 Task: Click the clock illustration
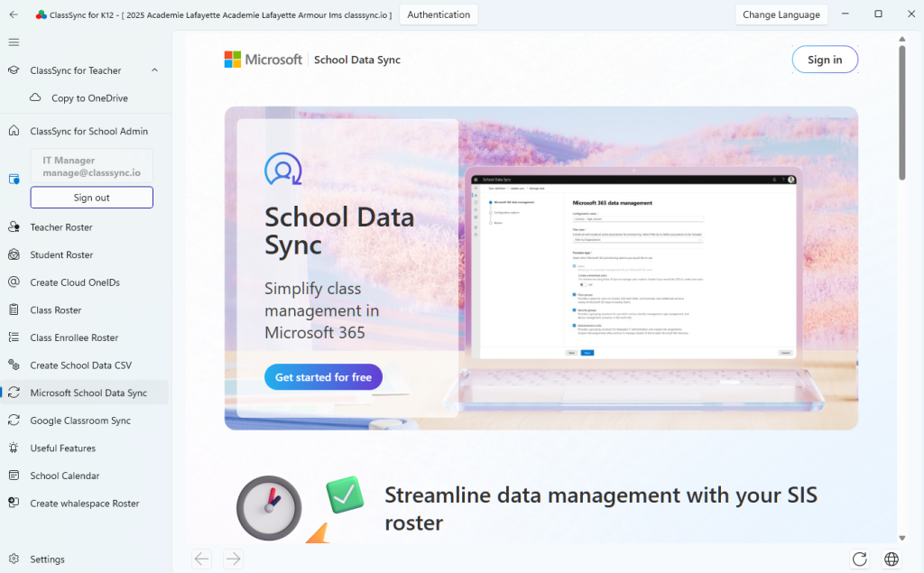[x=269, y=507]
